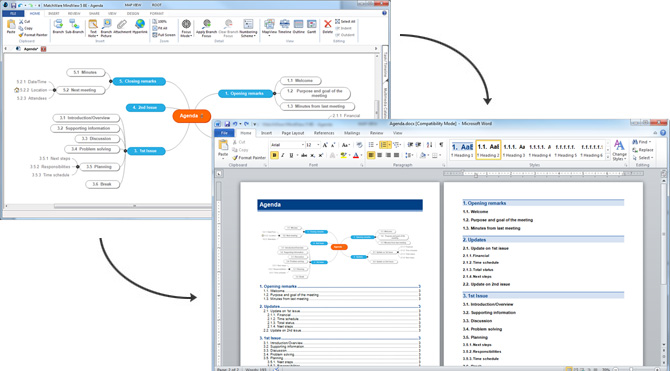Click Format Painter in Word ribbon
Viewport: 670px width, 371px height.
point(249,158)
